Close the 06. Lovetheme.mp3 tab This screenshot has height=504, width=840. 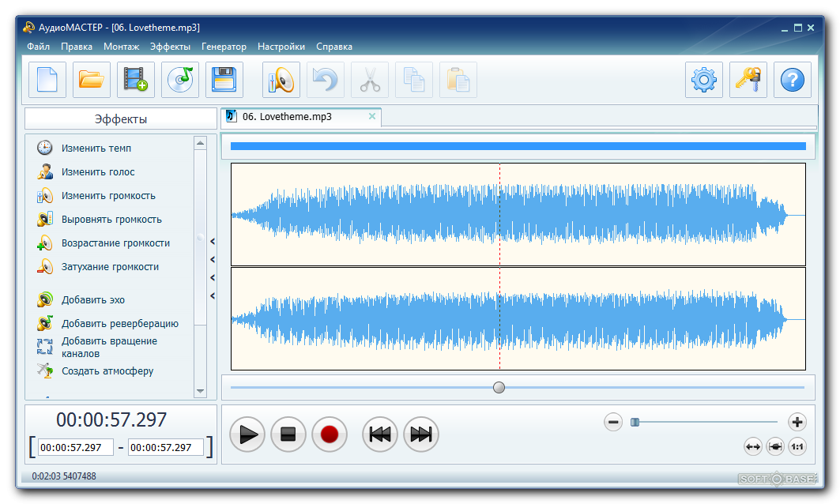(371, 116)
